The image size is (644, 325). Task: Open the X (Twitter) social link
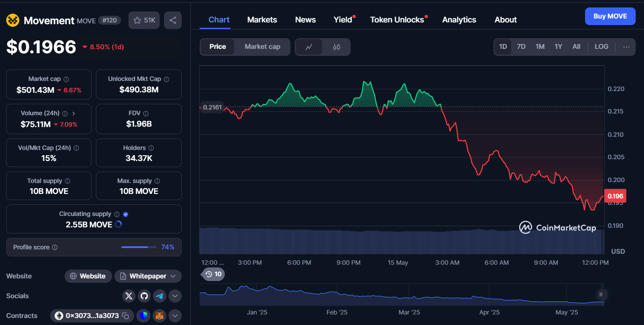point(129,296)
